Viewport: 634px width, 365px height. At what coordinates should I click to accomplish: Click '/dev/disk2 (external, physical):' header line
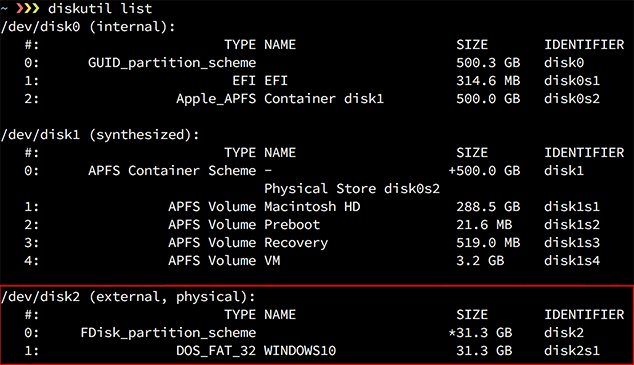click(x=128, y=297)
